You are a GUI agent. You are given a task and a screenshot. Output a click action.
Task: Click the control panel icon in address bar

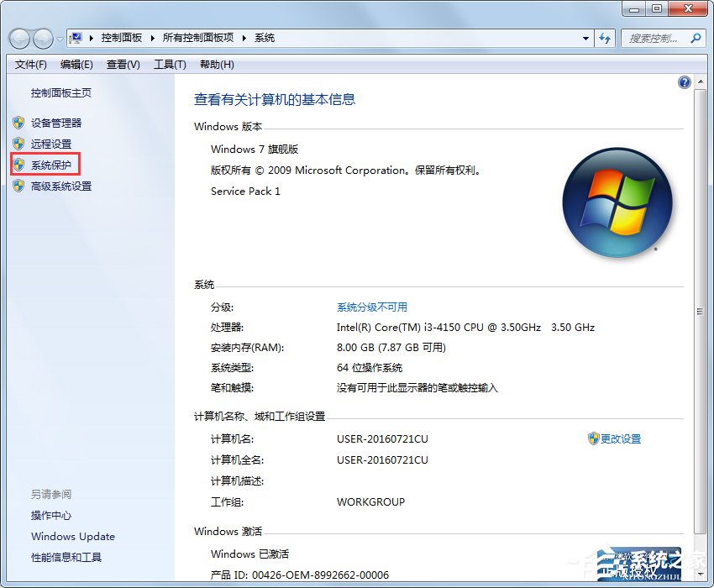tap(76, 37)
